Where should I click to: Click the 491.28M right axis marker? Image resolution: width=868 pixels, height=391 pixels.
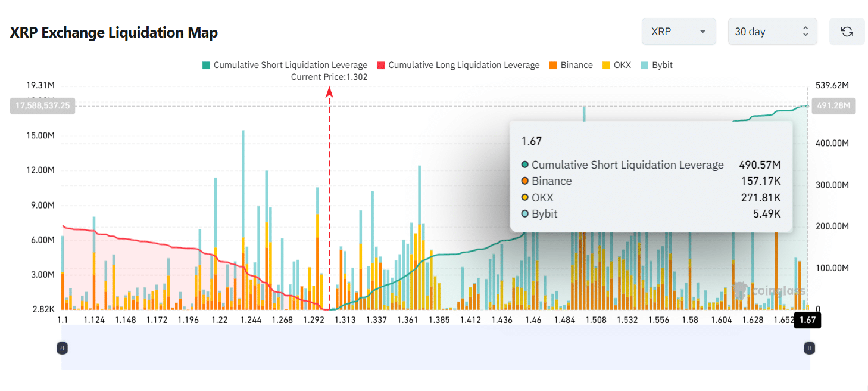tap(834, 106)
